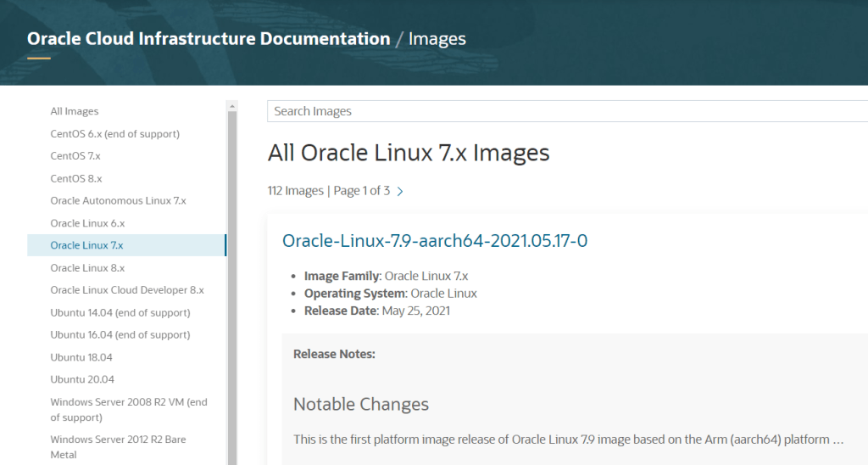Click the sidebar scroll up arrow
868x465 pixels.
pos(231,106)
